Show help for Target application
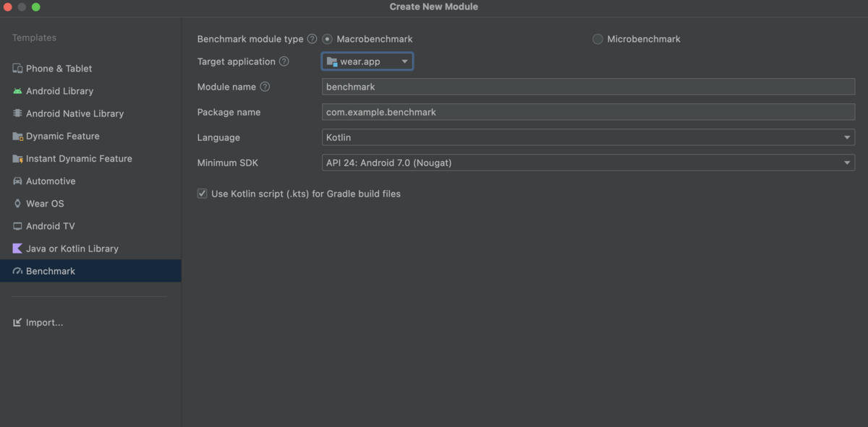 tap(284, 61)
